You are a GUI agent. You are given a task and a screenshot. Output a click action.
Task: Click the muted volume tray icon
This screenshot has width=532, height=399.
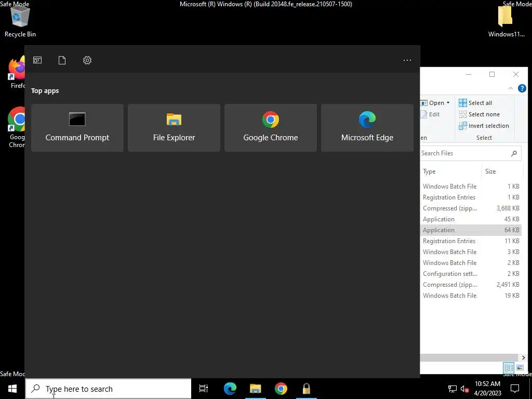point(464,389)
